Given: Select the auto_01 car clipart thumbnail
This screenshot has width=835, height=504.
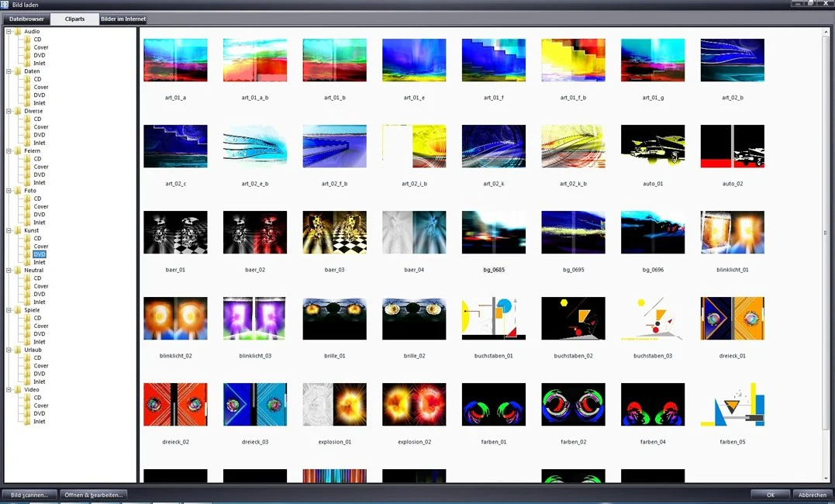Looking at the screenshot, I should [x=653, y=147].
